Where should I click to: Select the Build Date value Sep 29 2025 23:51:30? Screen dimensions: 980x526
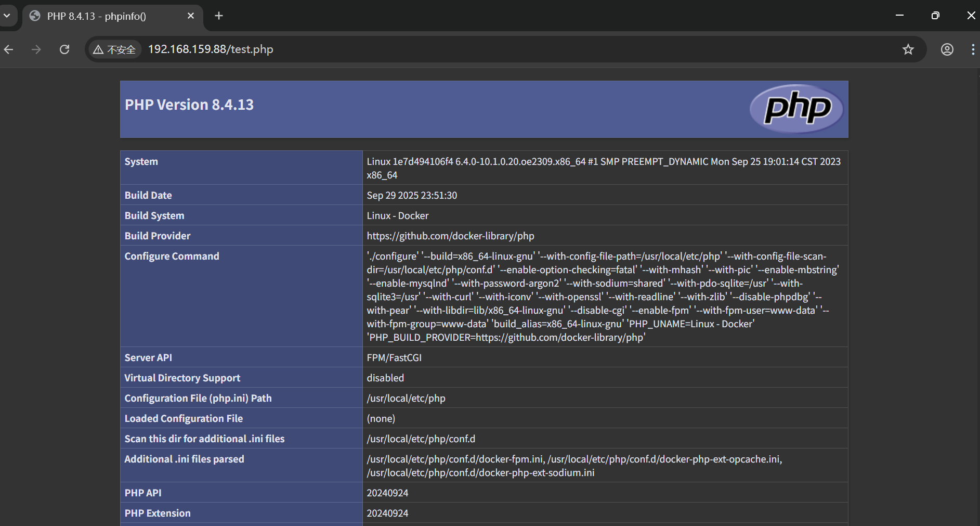(412, 196)
